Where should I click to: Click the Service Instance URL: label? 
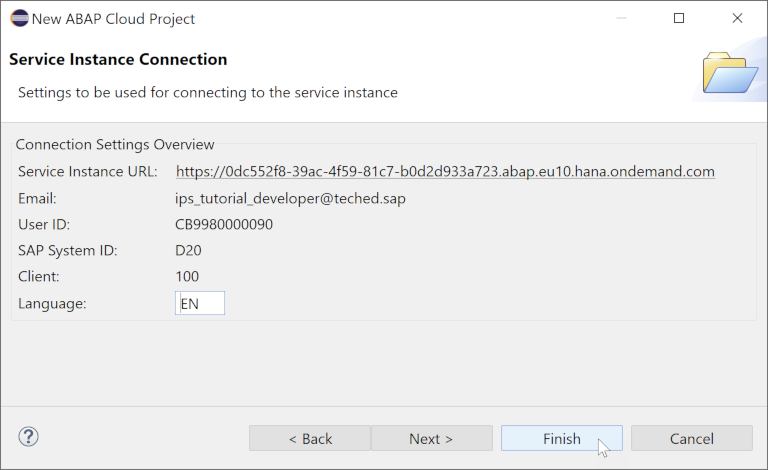[88, 171]
